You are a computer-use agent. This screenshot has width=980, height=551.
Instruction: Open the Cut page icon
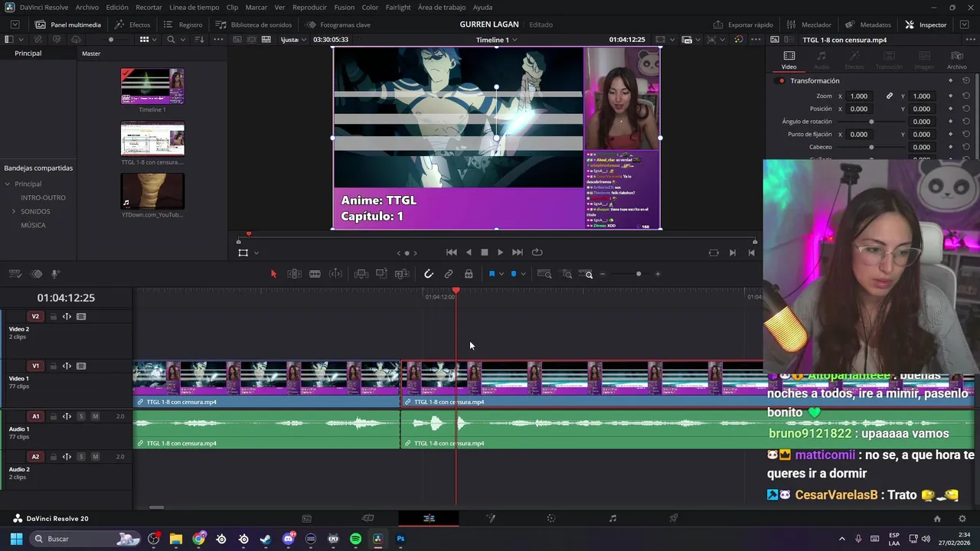[x=367, y=518]
